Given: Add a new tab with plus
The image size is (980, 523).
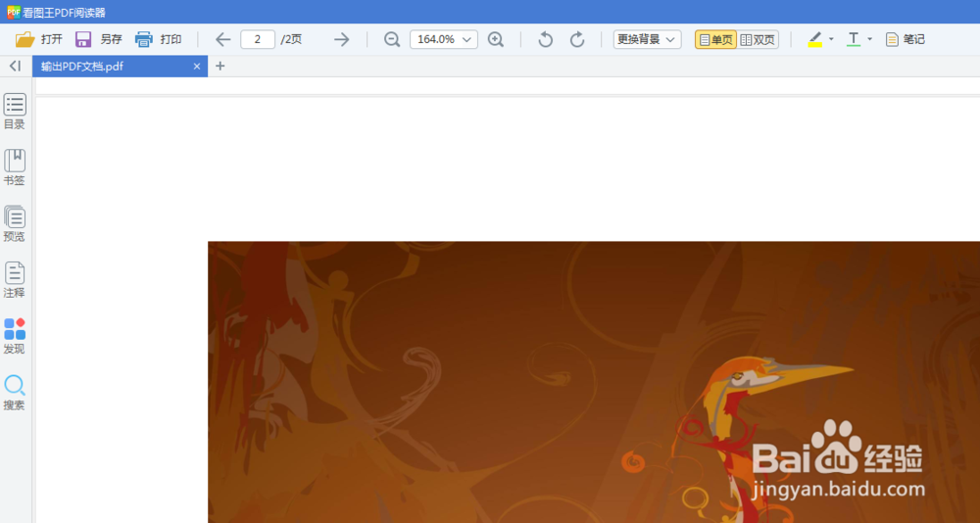Looking at the screenshot, I should [220, 66].
